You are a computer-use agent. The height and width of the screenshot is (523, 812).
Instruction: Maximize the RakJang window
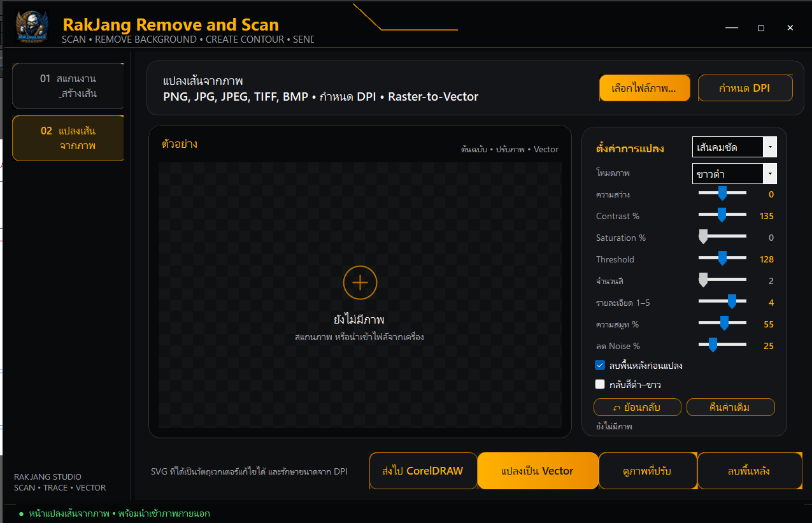tap(761, 28)
